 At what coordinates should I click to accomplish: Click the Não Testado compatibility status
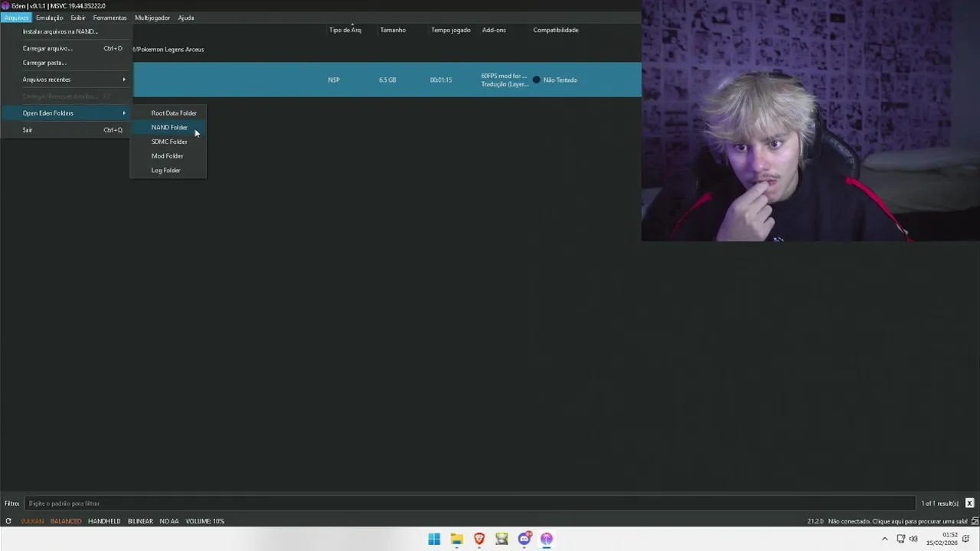(556, 80)
